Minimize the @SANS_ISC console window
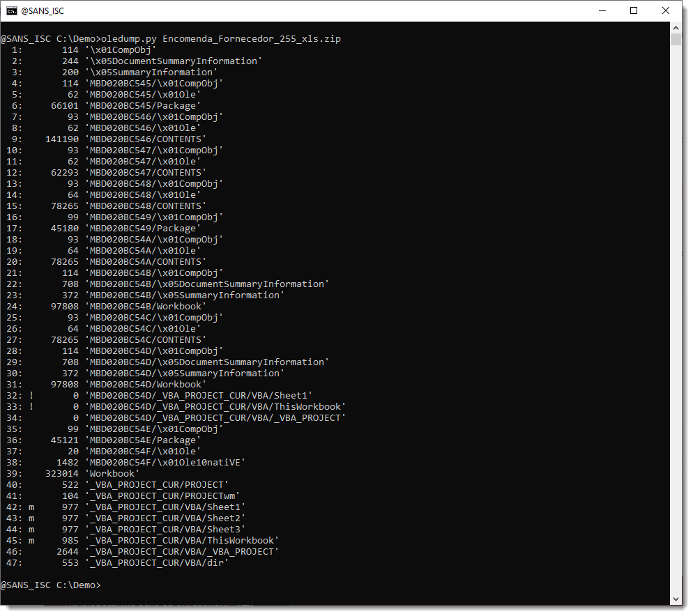This screenshot has height=616, width=693. pos(600,10)
